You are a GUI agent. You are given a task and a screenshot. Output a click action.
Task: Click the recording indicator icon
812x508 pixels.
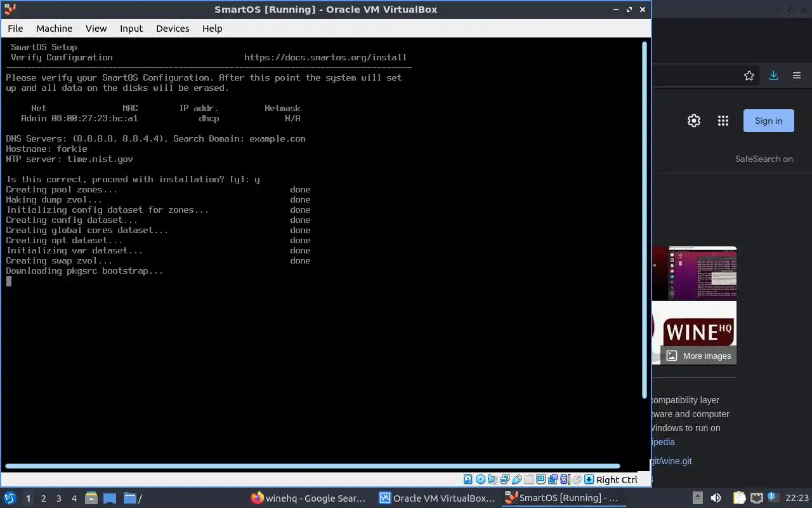(553, 479)
